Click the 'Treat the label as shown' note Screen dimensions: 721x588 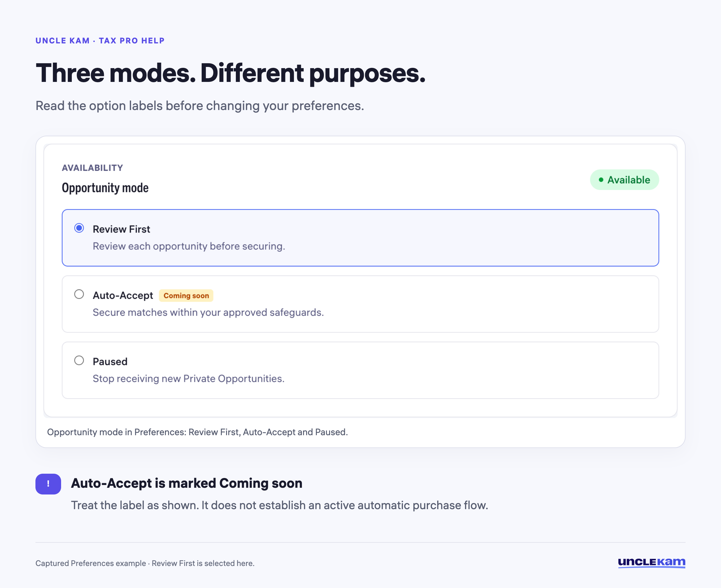click(x=279, y=505)
